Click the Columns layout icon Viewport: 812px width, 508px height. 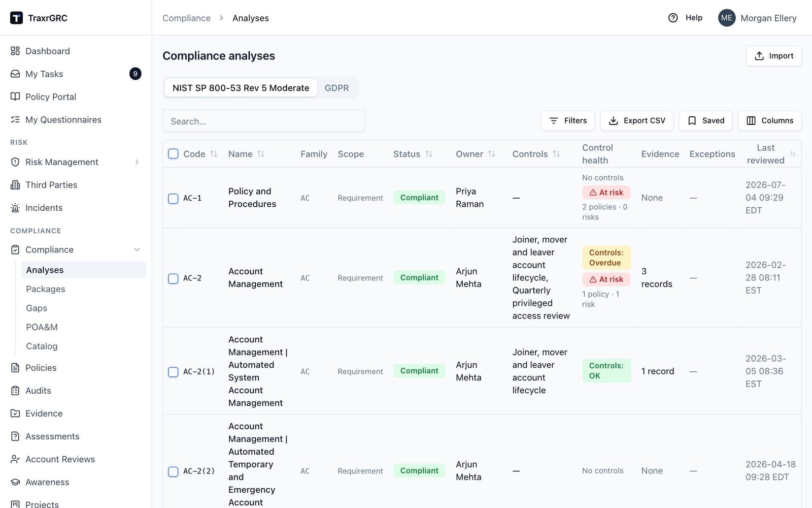pyautogui.click(x=751, y=120)
